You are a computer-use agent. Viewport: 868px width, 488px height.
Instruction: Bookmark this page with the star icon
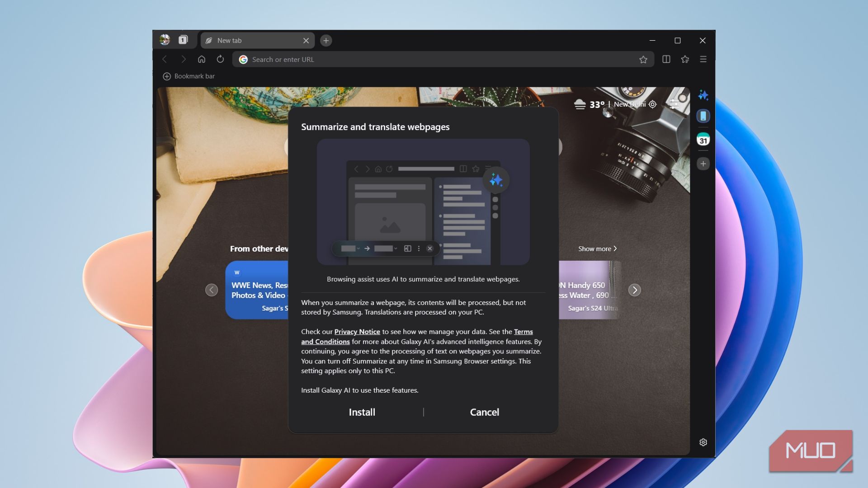pos(643,60)
